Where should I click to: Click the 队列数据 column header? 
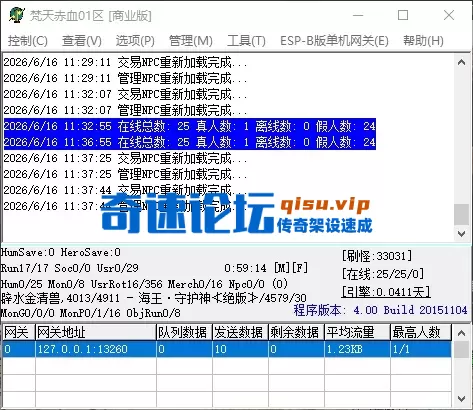[184, 332]
